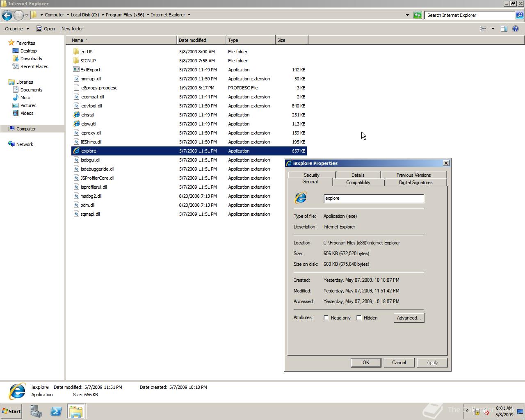Expand the breadcrumb arrow after Computer
Screen dimensions: 525x420
point(68,15)
